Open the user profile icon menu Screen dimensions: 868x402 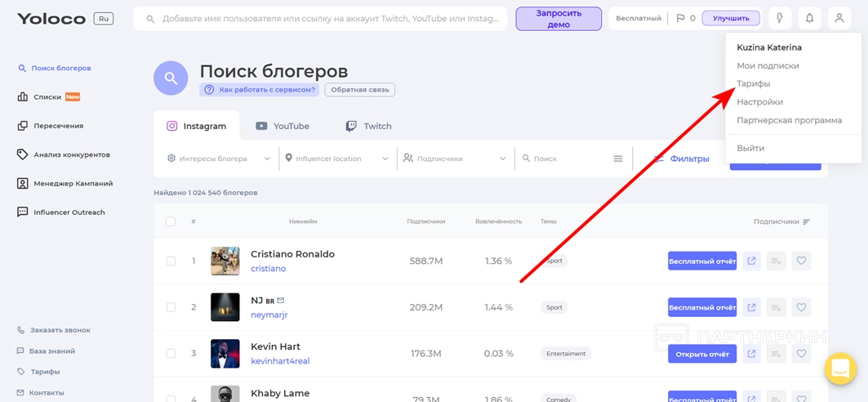[839, 18]
